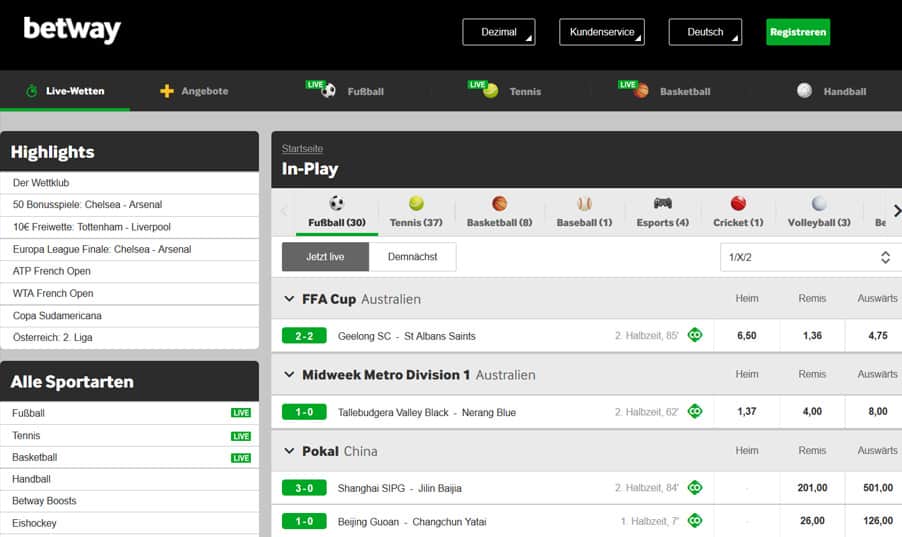Bet Auswärts odds 8,00 Nerang Blue
Screen dimensions: 902x537
(x=874, y=412)
